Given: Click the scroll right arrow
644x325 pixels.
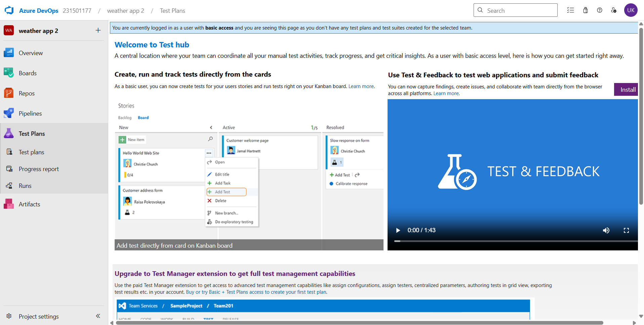Looking at the screenshot, I should (x=634, y=323).
